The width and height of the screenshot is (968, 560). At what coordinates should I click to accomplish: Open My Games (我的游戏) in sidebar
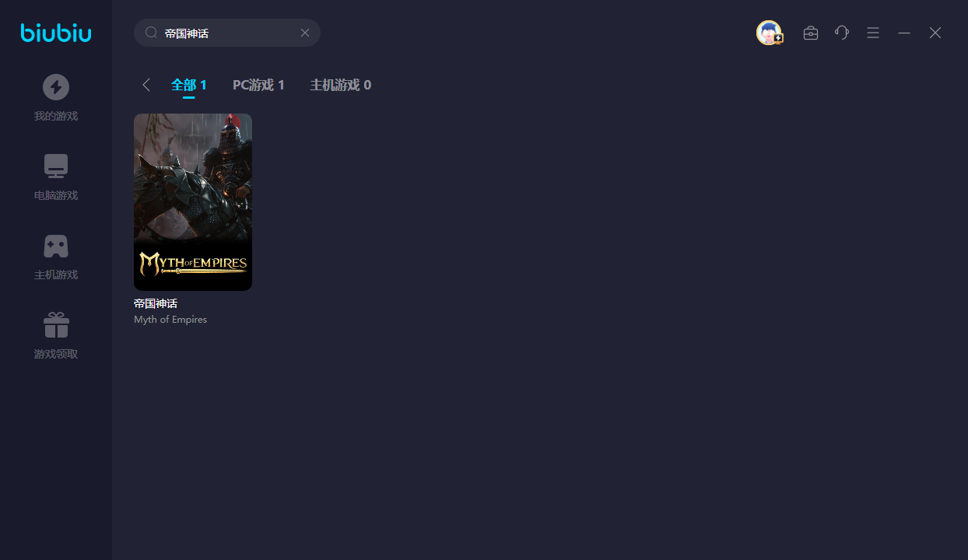coord(56,97)
